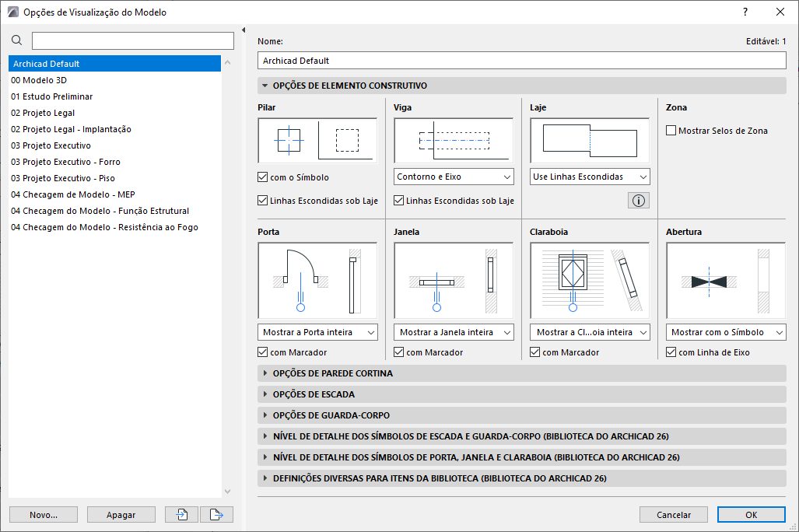The height and width of the screenshot is (532, 799).
Task: Click the Novo... button
Action: pyautogui.click(x=43, y=514)
